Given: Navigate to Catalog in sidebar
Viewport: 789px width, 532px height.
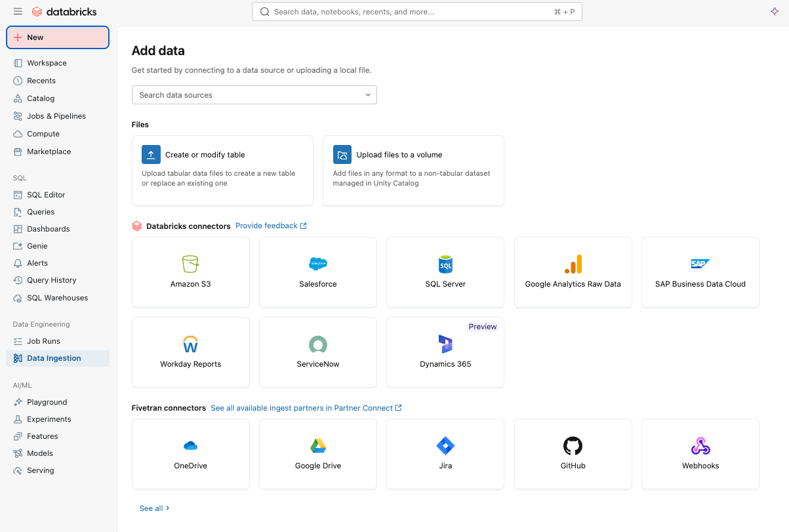Looking at the screenshot, I should click(41, 98).
